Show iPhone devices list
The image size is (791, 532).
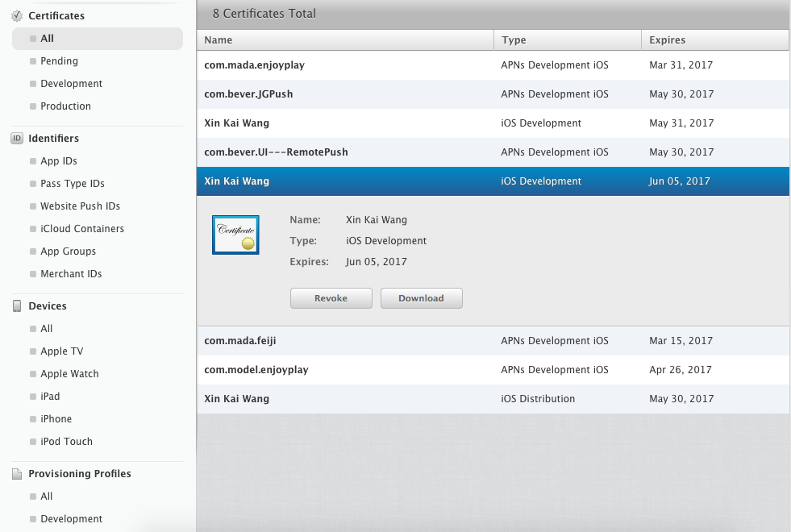[56, 419]
